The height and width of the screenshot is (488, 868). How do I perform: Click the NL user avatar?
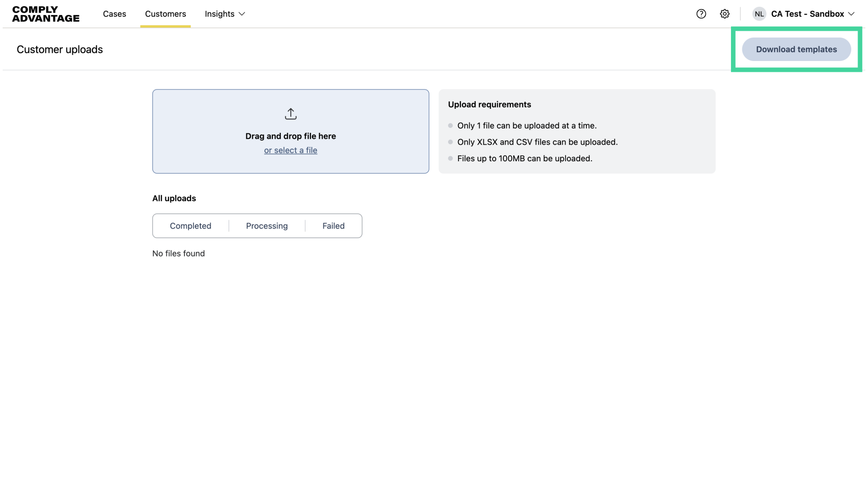click(759, 14)
